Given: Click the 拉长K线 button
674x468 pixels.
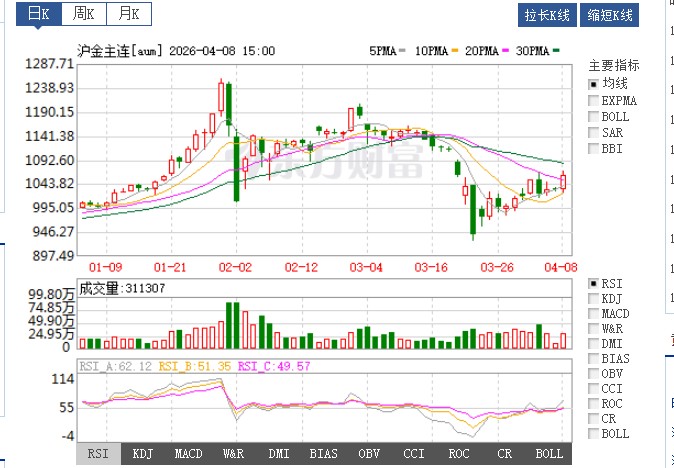Looking at the screenshot, I should tap(548, 15).
